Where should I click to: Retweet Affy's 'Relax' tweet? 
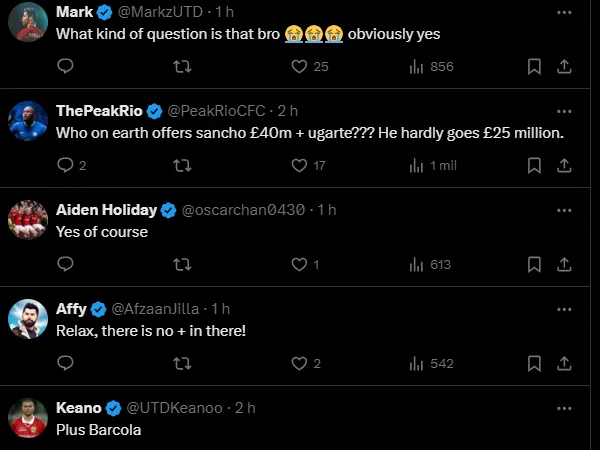tap(182, 364)
